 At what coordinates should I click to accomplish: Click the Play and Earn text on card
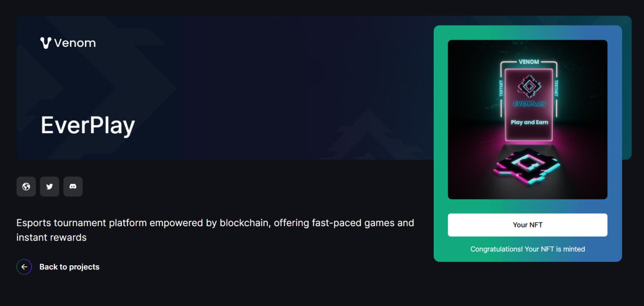529,122
